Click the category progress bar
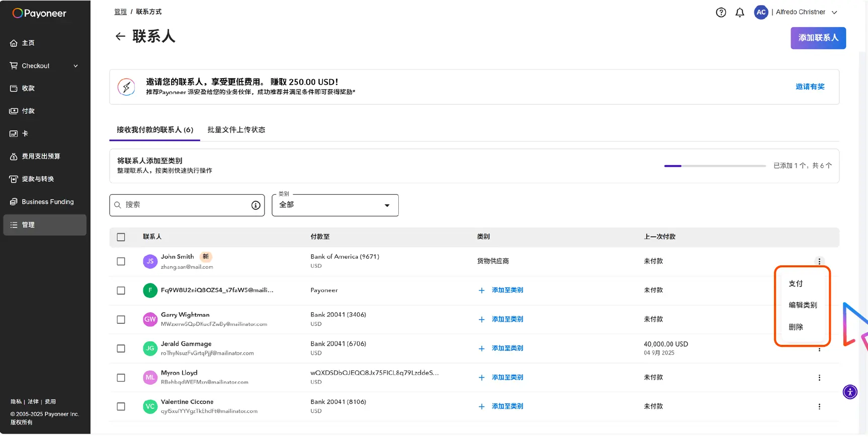Viewport: 868px width, 437px height. pyautogui.click(x=715, y=166)
